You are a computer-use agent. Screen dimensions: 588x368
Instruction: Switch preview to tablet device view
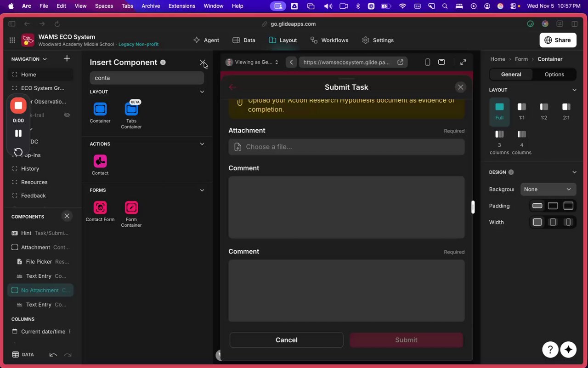[441, 62]
